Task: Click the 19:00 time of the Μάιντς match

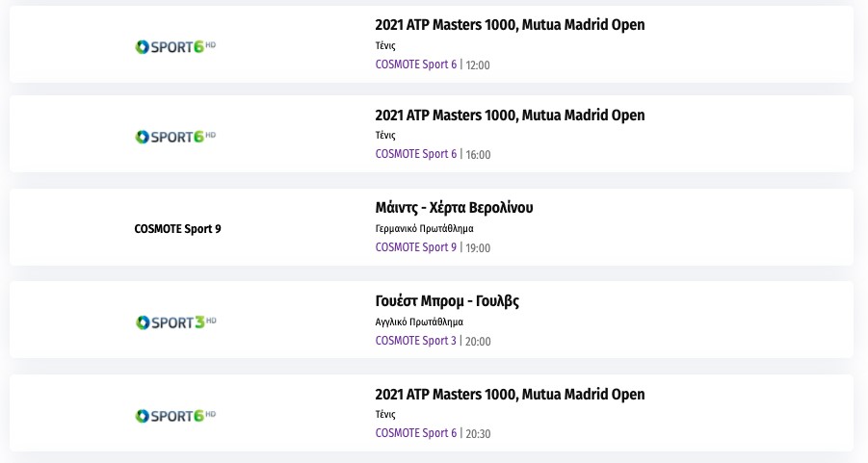Action: [x=478, y=248]
